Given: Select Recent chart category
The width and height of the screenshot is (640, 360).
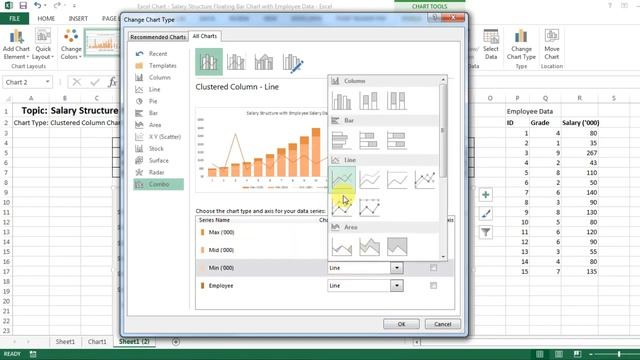Looking at the screenshot, I should point(158,53).
